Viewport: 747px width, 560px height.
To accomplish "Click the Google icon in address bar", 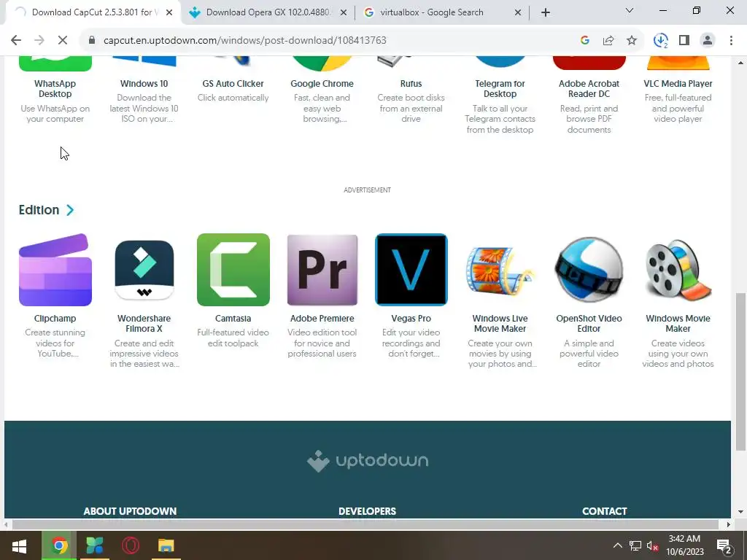I will tap(585, 41).
